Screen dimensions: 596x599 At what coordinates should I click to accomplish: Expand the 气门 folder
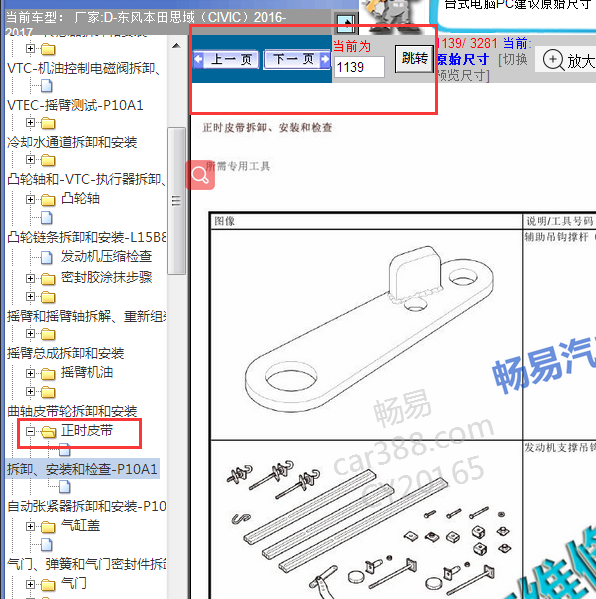coord(31,584)
